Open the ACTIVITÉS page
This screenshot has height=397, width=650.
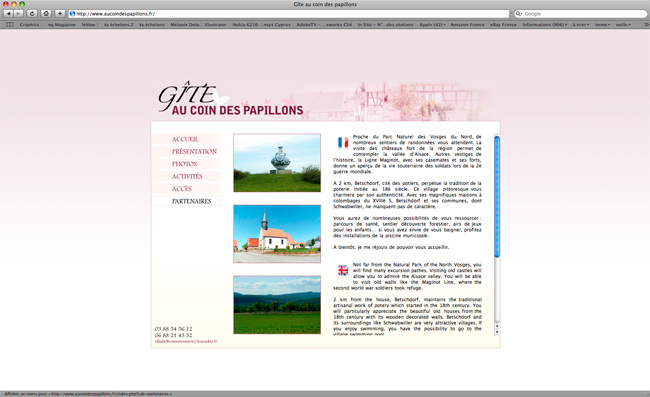pyautogui.click(x=186, y=177)
